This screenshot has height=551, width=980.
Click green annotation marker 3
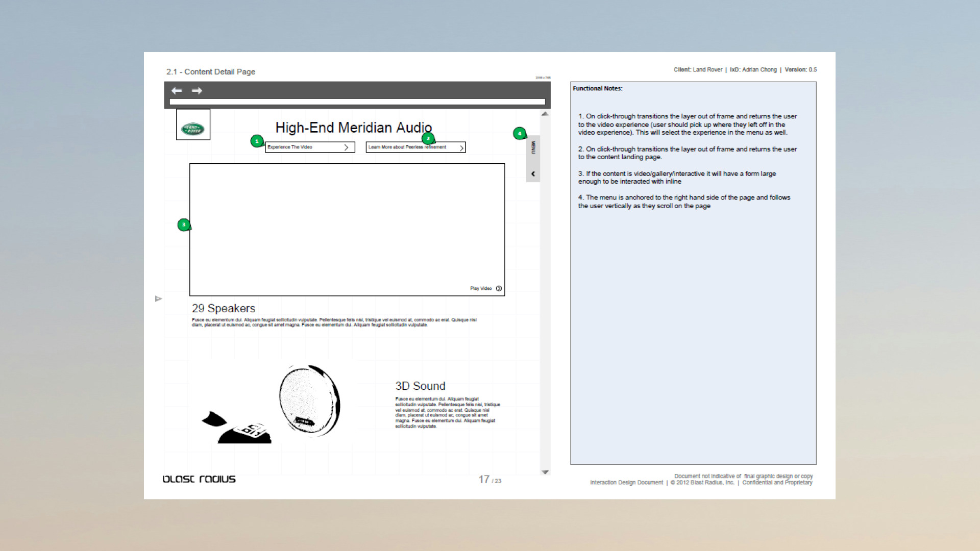click(x=184, y=224)
